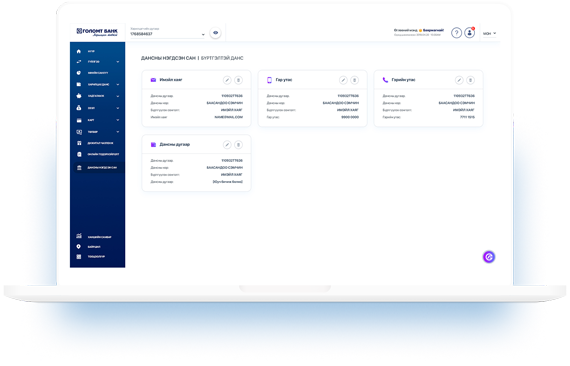Expand the piggy bank savings sidebar menu chevron

[x=118, y=96]
